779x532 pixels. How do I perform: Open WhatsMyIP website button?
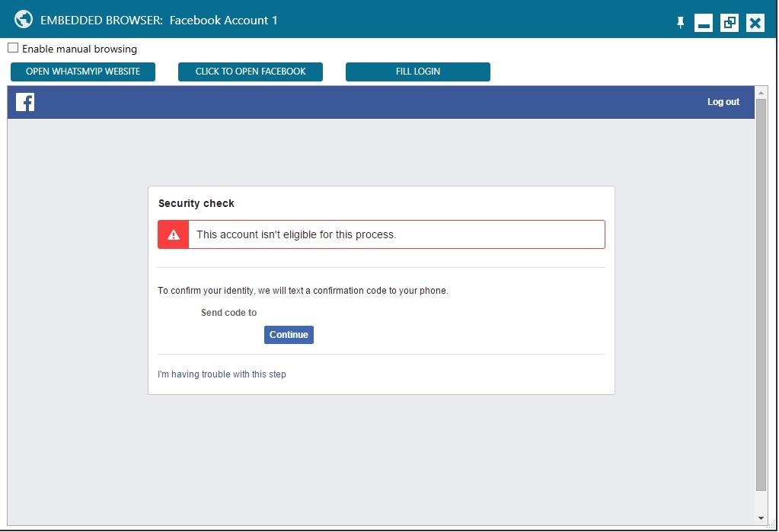coord(83,72)
